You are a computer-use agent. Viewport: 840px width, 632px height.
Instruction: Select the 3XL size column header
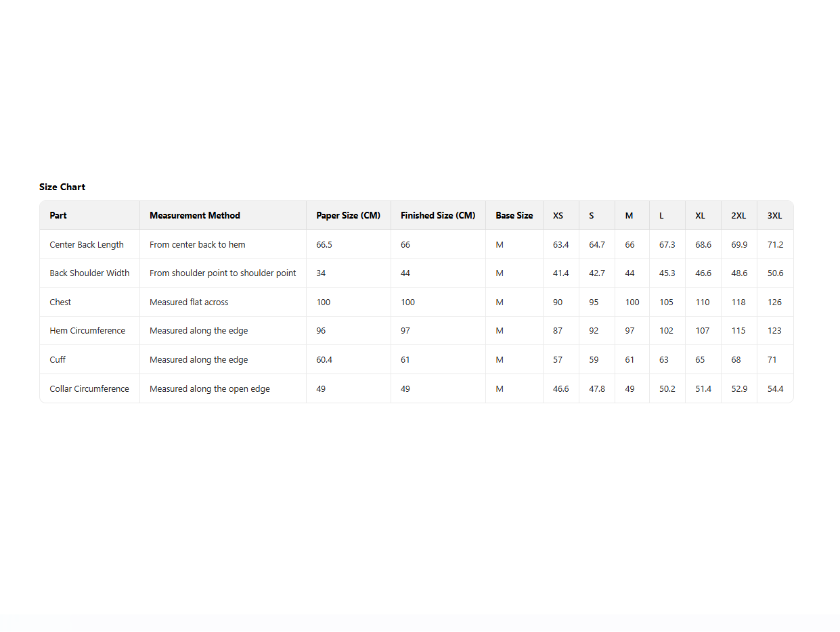774,215
